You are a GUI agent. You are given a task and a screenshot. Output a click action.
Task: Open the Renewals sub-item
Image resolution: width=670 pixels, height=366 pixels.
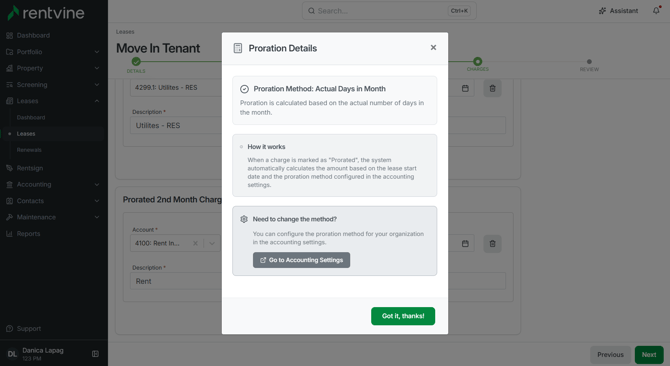point(29,150)
